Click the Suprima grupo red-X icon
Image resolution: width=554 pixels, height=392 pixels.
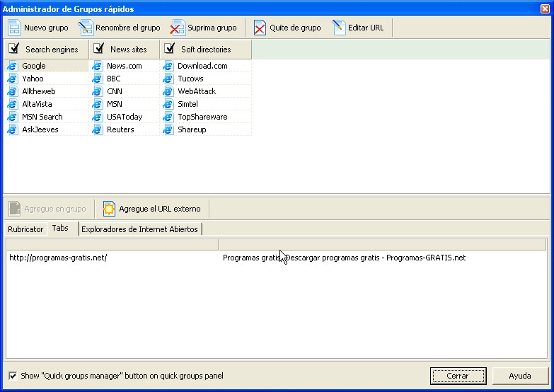point(178,28)
